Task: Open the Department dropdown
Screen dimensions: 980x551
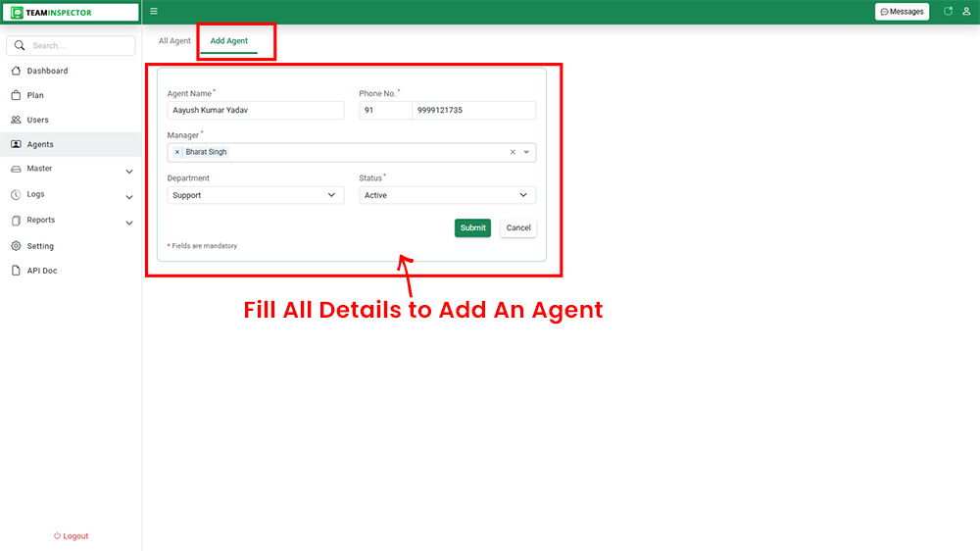Action: (x=256, y=195)
